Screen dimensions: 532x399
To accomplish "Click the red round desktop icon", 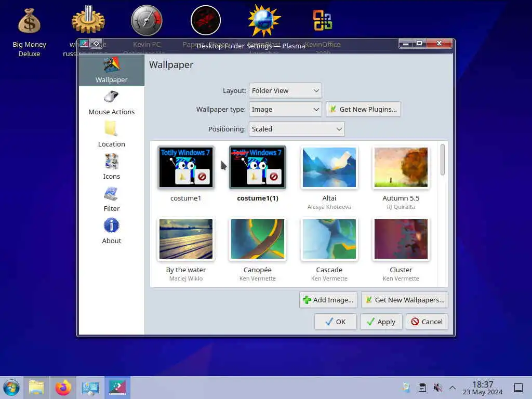I will coord(205,20).
